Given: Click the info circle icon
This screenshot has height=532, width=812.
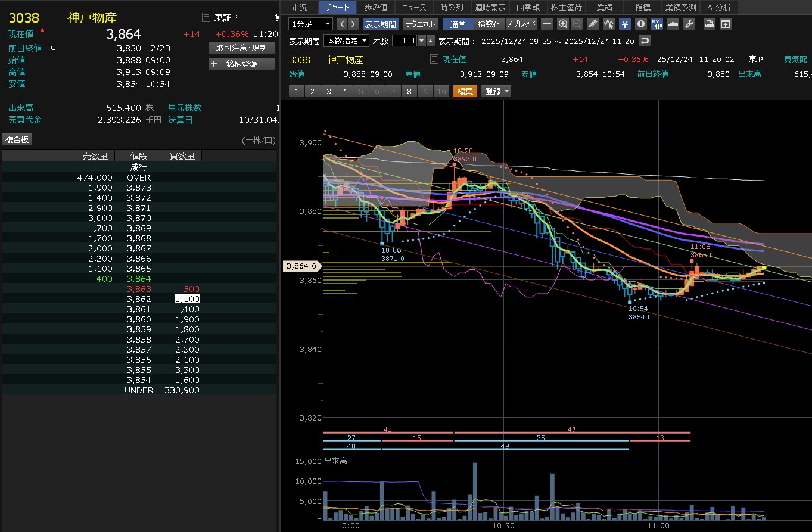Looking at the screenshot, I should (640, 24).
